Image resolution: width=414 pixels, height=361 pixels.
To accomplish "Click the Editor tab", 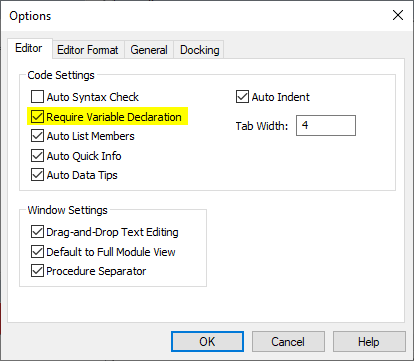I will pyautogui.click(x=29, y=48).
